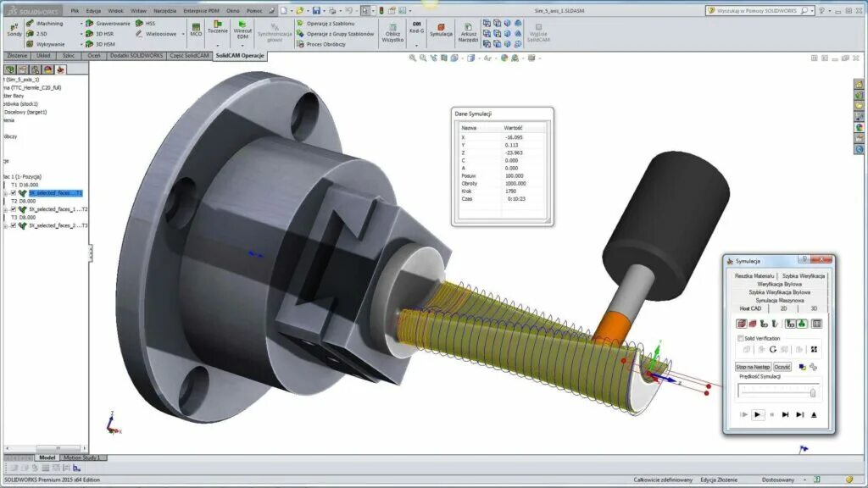868x488 pixels.
Task: Open the Narzędzia menu
Action: click(164, 10)
